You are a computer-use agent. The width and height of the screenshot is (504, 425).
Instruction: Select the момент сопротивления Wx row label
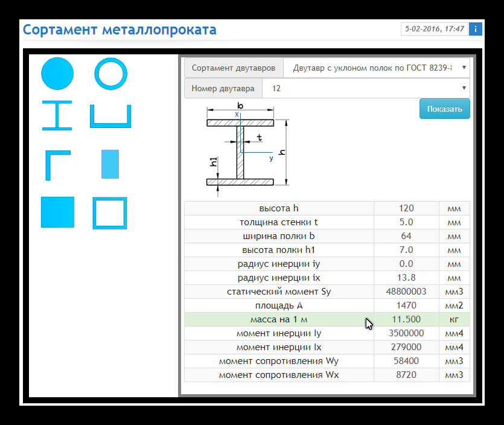pos(279,375)
